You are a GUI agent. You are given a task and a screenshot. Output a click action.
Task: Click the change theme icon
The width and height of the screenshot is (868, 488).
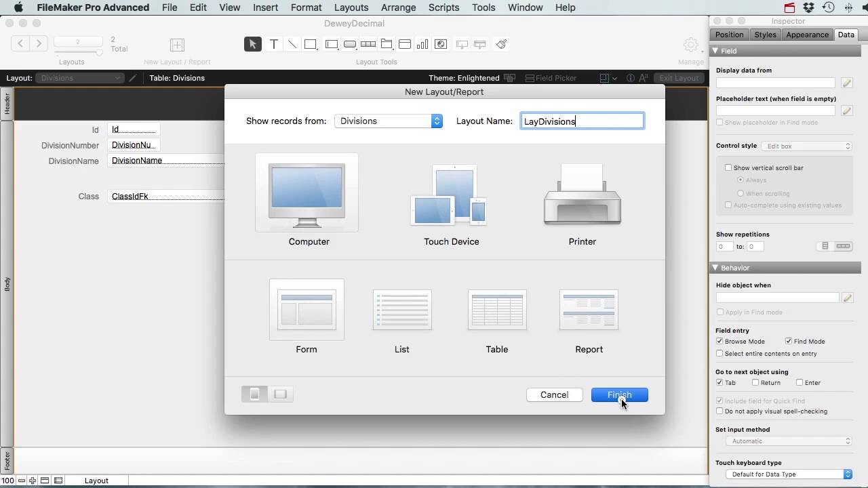coord(510,78)
